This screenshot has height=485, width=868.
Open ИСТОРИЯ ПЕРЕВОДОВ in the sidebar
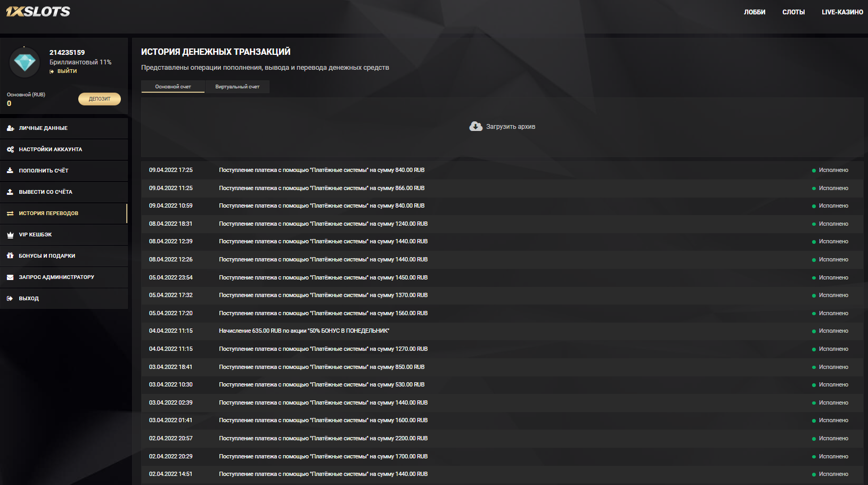pyautogui.click(x=48, y=213)
